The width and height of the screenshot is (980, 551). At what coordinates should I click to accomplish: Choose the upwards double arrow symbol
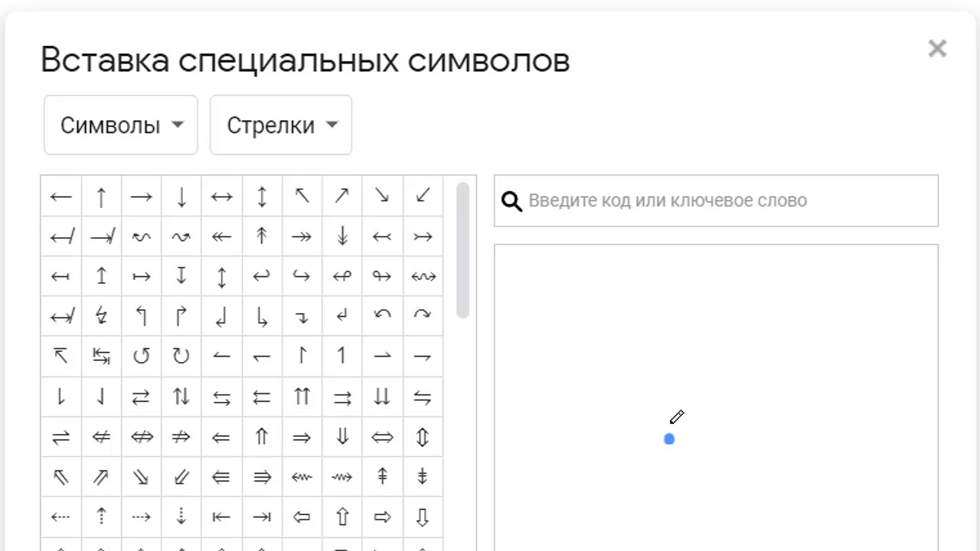tap(262, 436)
